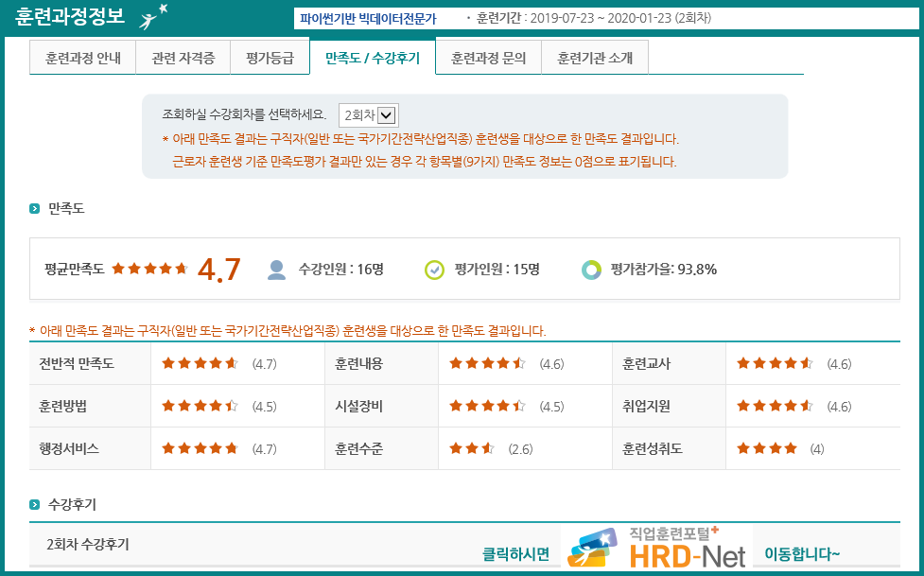The height and width of the screenshot is (576, 924).
Task: Click the star mascot icon in header
Action: coord(153,18)
